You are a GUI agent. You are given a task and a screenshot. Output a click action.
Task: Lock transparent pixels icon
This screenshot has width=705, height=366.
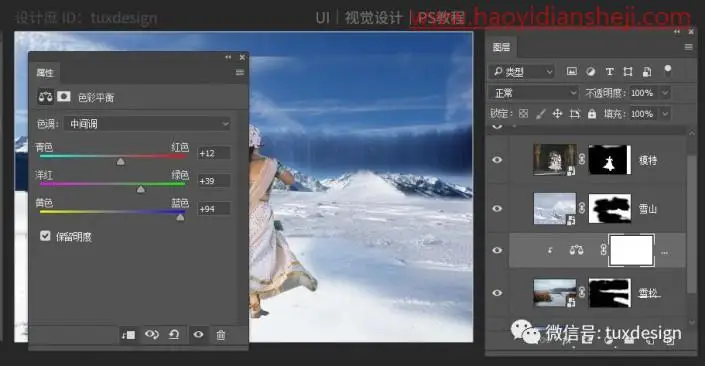pos(523,114)
